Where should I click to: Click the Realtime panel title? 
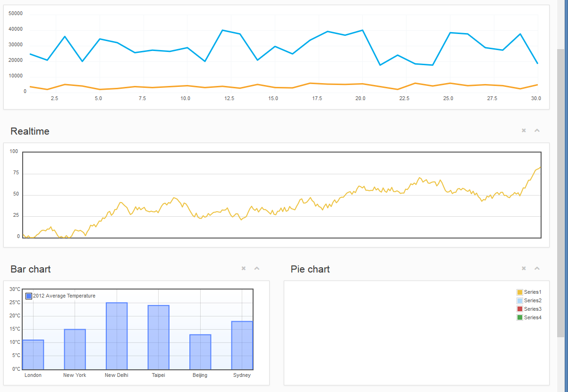pyautogui.click(x=30, y=131)
